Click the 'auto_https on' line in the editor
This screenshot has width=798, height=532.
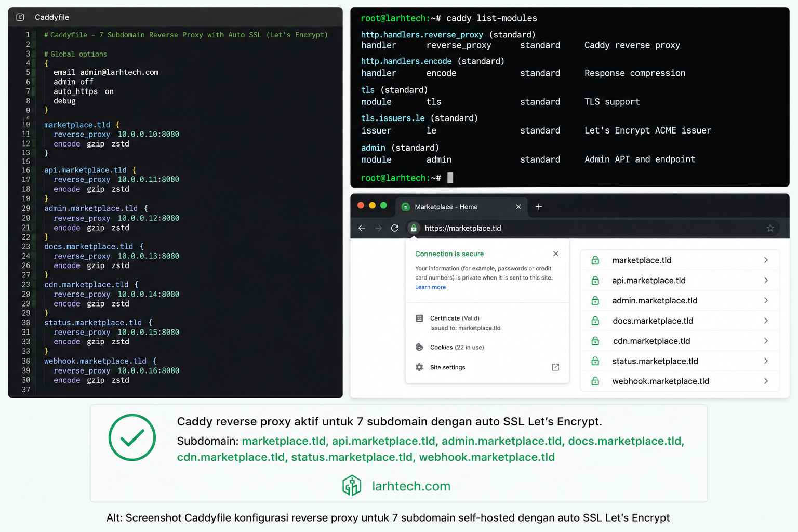(x=84, y=91)
